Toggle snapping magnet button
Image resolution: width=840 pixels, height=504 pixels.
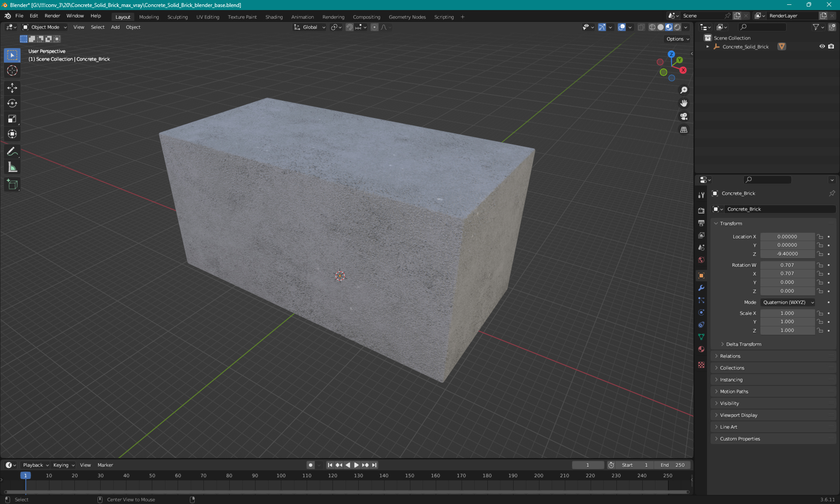click(350, 27)
